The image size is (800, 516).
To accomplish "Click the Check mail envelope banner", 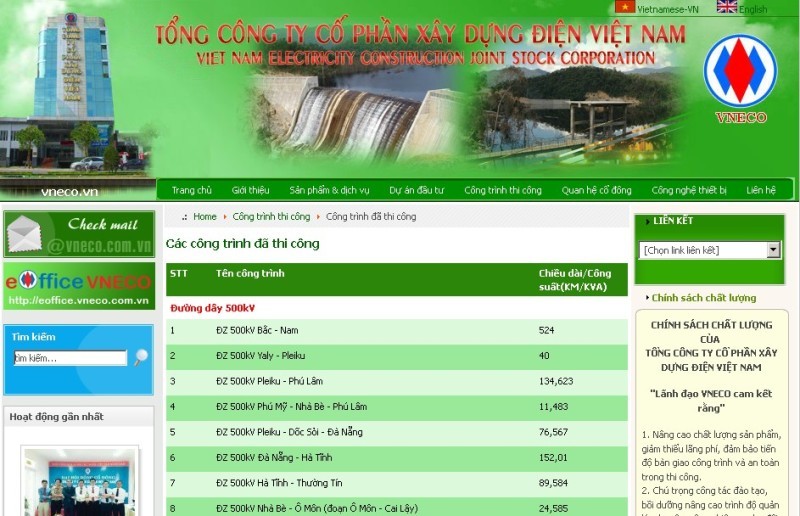I will tap(79, 234).
